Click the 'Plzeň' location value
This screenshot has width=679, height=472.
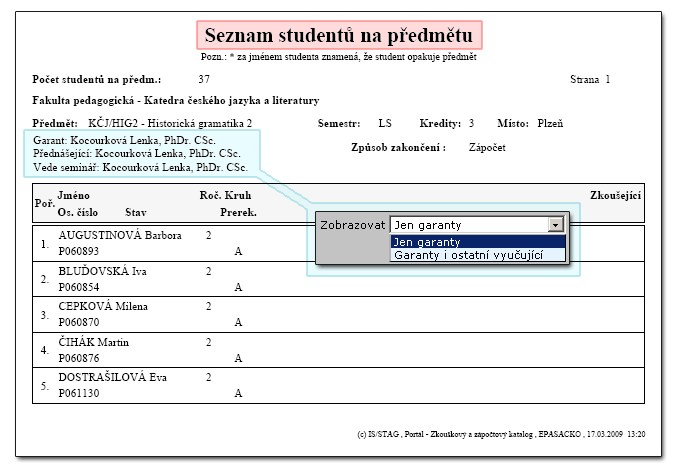pos(550,123)
